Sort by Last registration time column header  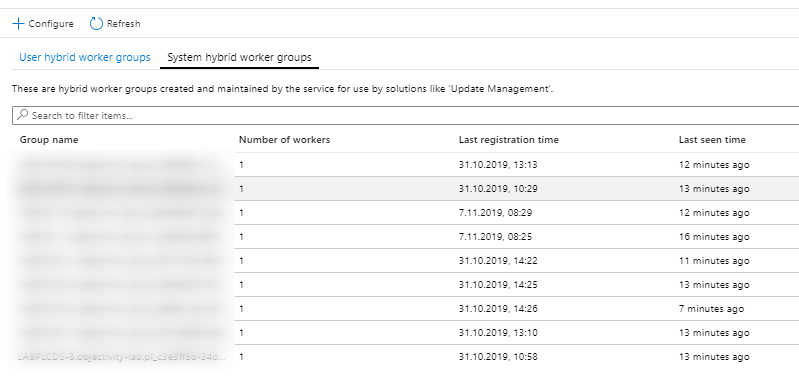[509, 140]
